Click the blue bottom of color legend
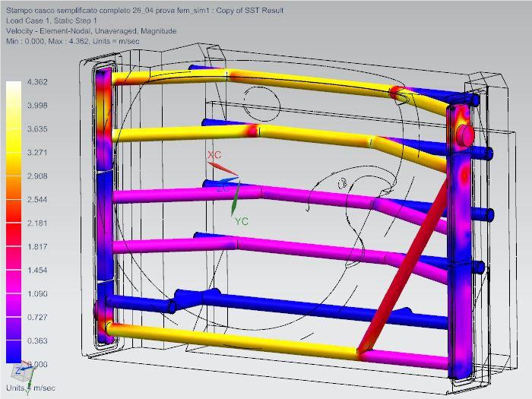The height and width of the screenshot is (399, 532). pos(14,354)
